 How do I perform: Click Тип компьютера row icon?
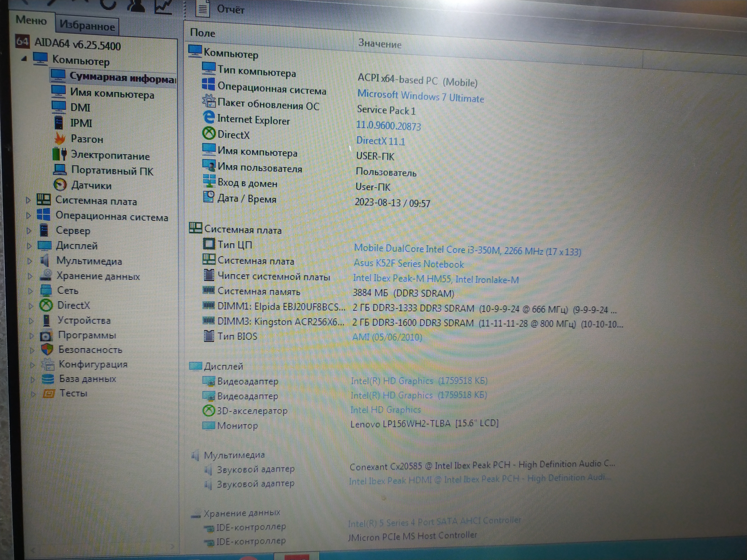[209, 69]
